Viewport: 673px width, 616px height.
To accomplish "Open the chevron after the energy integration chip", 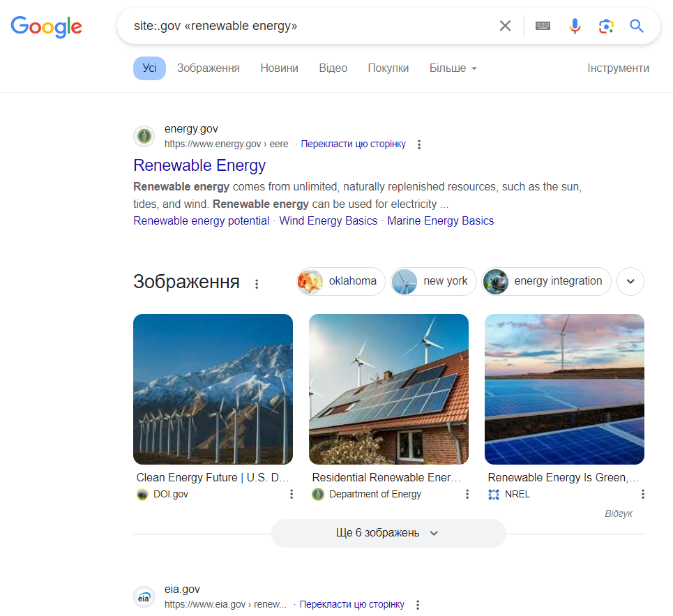I will [630, 281].
